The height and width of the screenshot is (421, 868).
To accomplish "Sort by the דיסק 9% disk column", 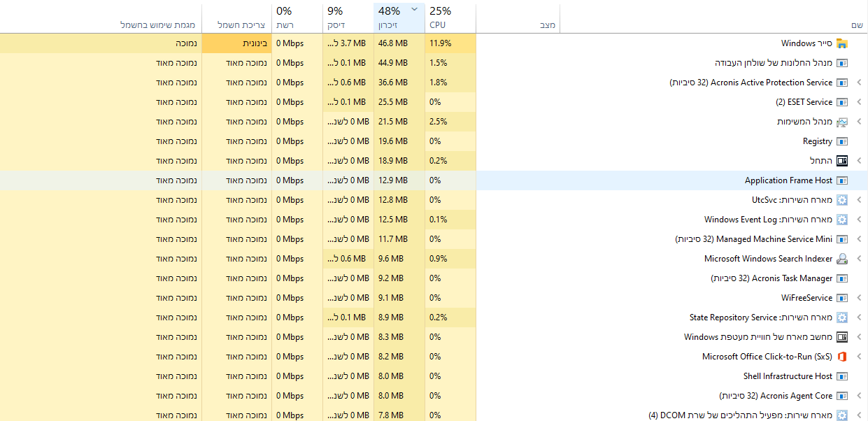I will [x=348, y=18].
